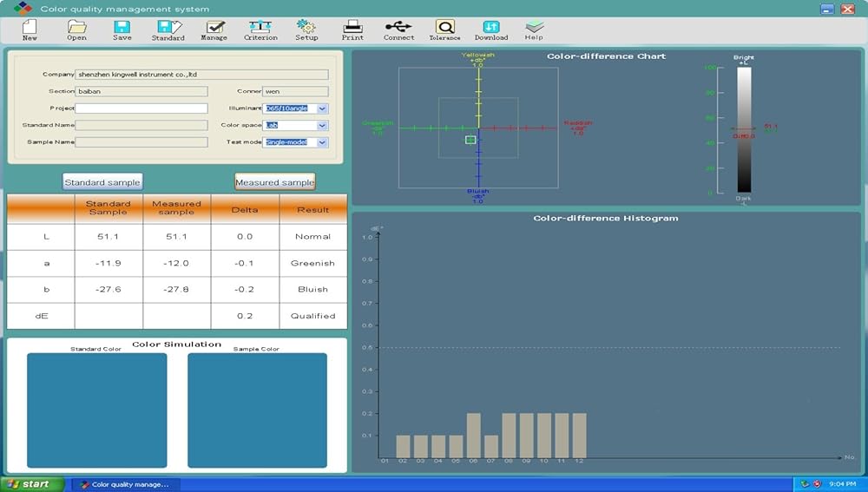Open Help from the toolbar

point(534,29)
